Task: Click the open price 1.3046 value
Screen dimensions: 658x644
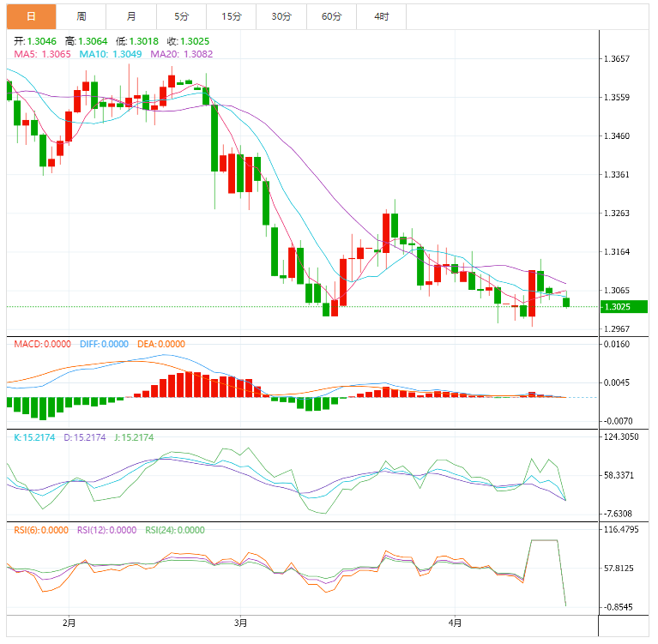Action: 42,41
